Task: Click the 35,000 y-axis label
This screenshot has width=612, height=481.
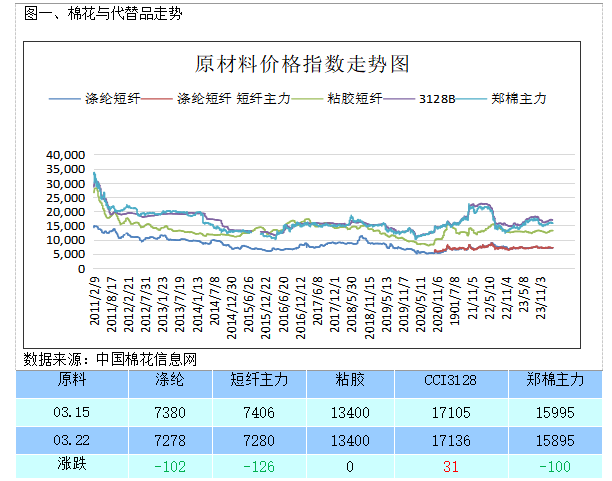Action: point(66,169)
